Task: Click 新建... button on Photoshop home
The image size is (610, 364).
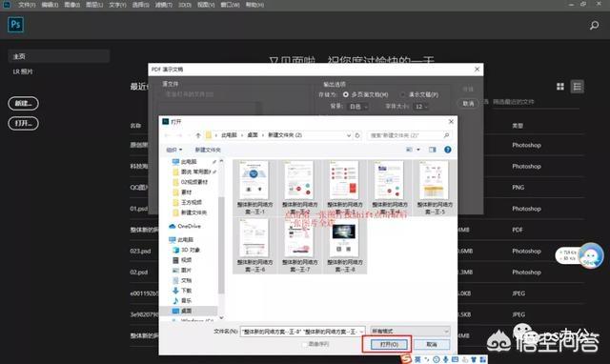Action: point(23,104)
